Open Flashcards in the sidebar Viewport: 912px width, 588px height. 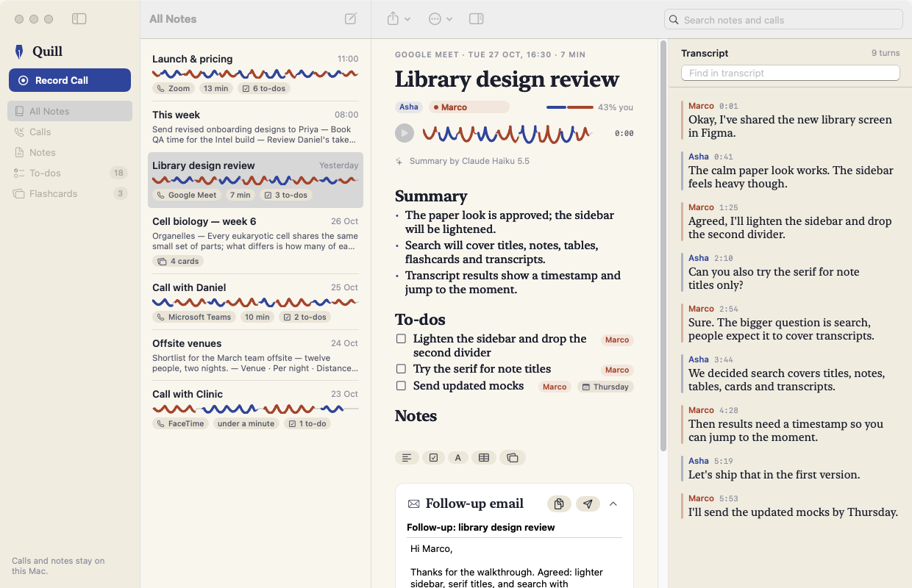(x=70, y=193)
